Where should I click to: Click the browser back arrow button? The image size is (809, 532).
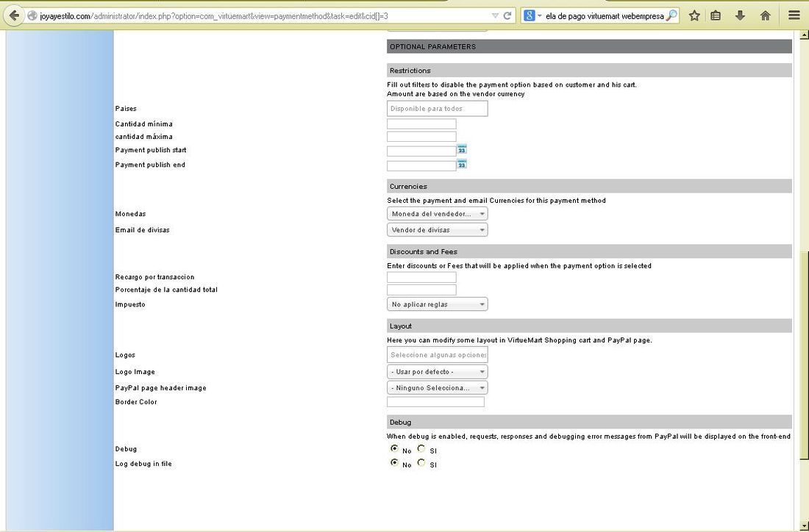click(14, 16)
